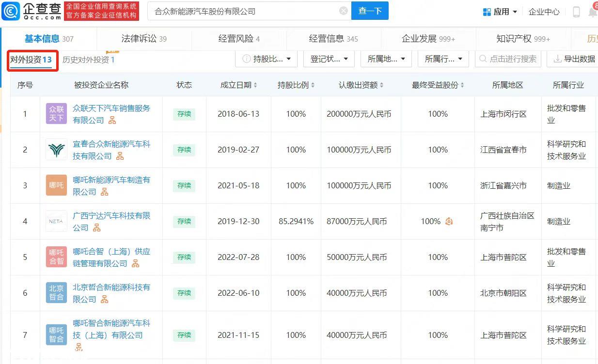Open 登记状态 filter dropdown
598x364 pixels.
coord(329,59)
